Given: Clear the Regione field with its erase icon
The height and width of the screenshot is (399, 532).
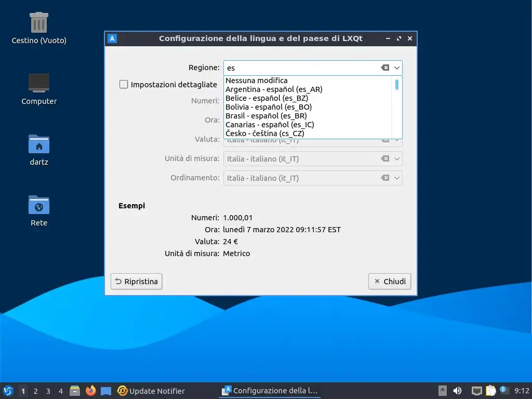Looking at the screenshot, I should tap(385, 68).
